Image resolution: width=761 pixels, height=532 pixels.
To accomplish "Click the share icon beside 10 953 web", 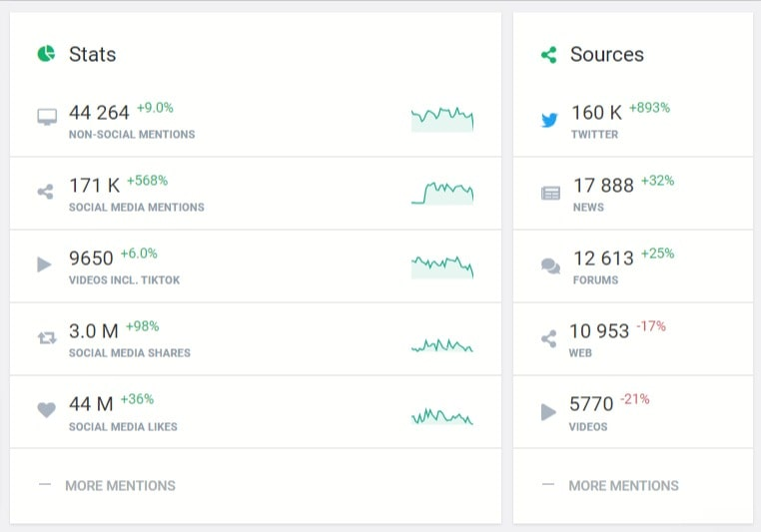I will (548, 338).
